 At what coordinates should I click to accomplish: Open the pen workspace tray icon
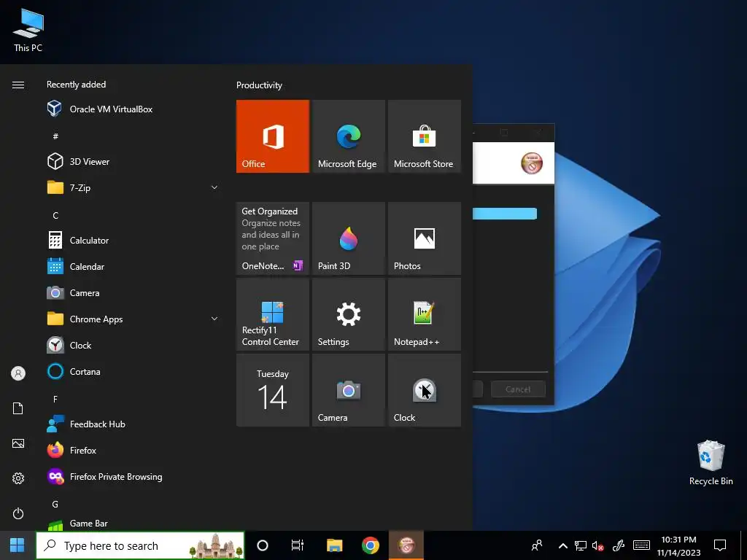point(619,545)
